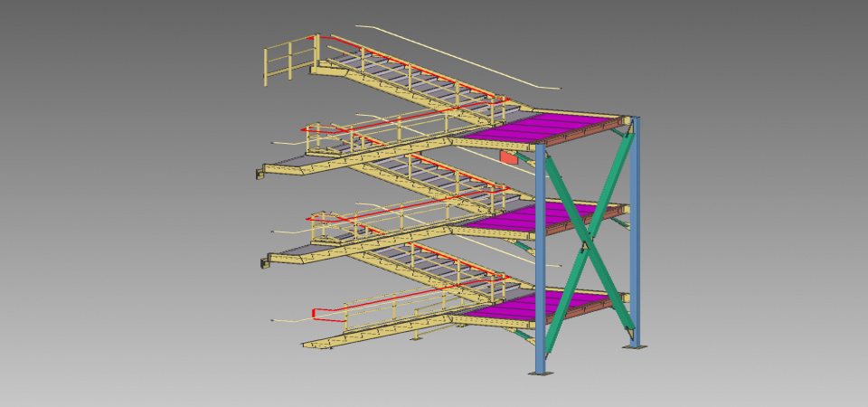This screenshot has width=868, height=407.
Task: Click the base plate of the rear blue column
Action: [636, 344]
